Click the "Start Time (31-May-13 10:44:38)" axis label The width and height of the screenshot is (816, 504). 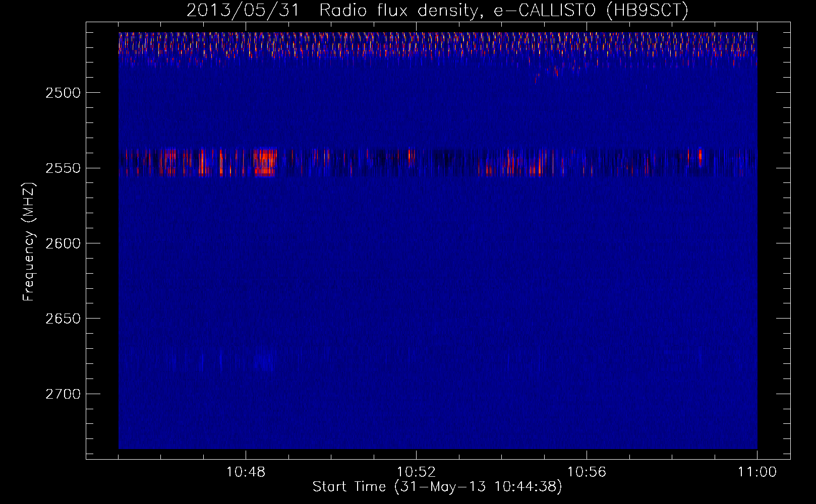coord(437,487)
